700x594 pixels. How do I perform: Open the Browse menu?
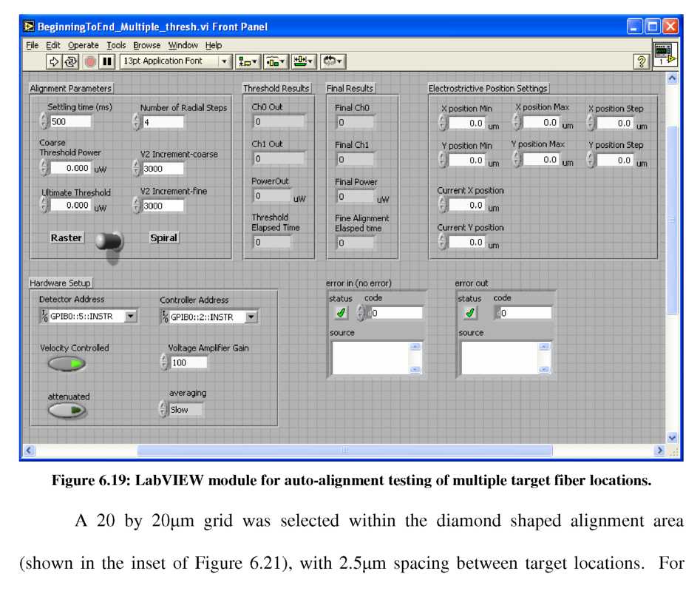coord(147,45)
